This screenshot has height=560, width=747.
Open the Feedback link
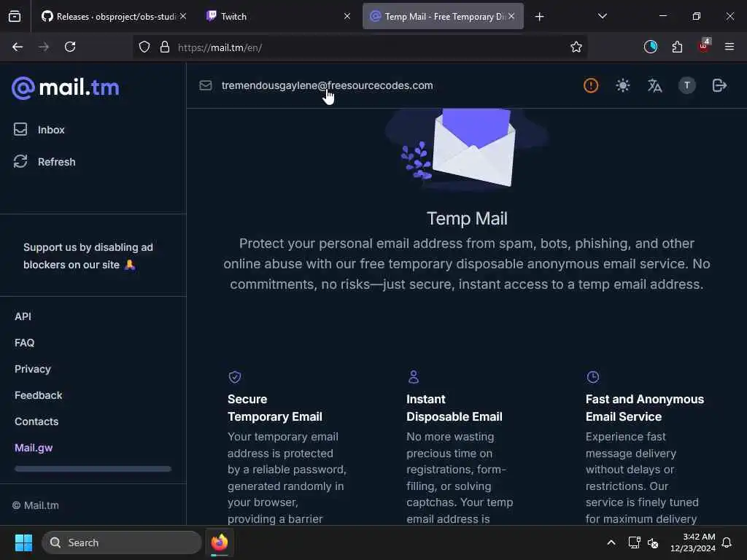pyautogui.click(x=38, y=395)
